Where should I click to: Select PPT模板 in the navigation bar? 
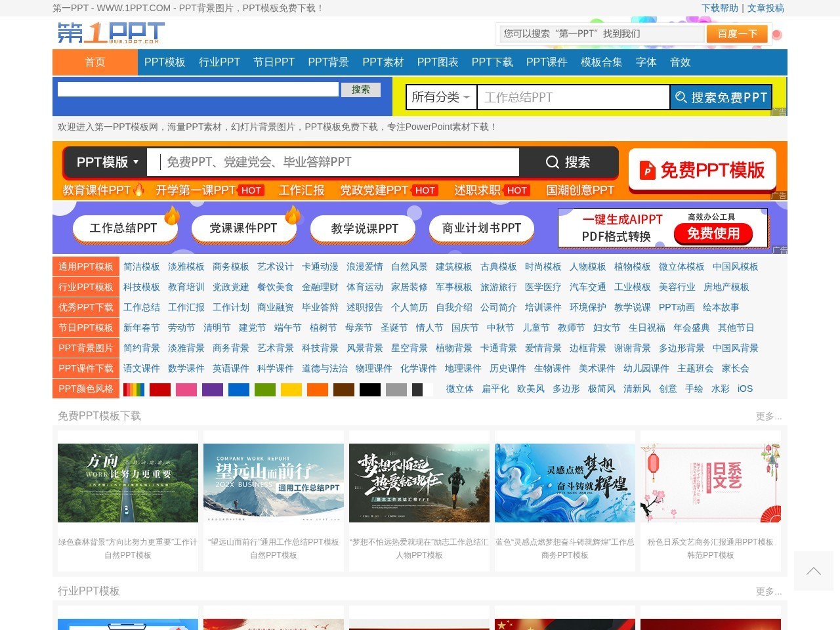[165, 62]
